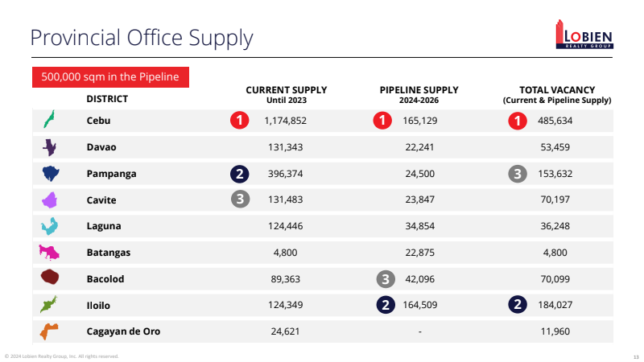Click red rank 1 badge beside Cebu current supply
This screenshot has height=362, width=644.
click(x=239, y=121)
